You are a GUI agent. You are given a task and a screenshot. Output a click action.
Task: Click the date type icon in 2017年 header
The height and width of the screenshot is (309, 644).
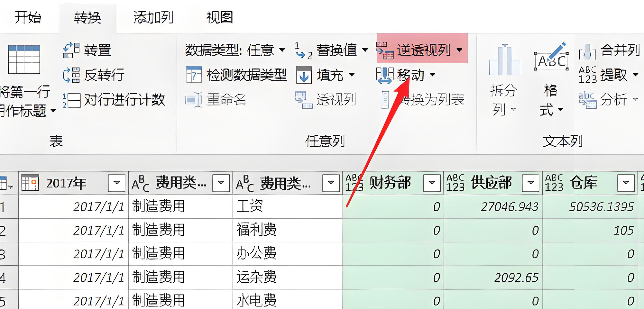[30, 183]
